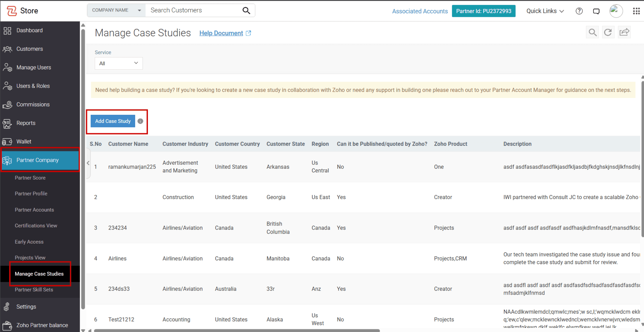The width and height of the screenshot is (644, 332).
Task: Click the Zoho Product column header
Action: point(451,144)
